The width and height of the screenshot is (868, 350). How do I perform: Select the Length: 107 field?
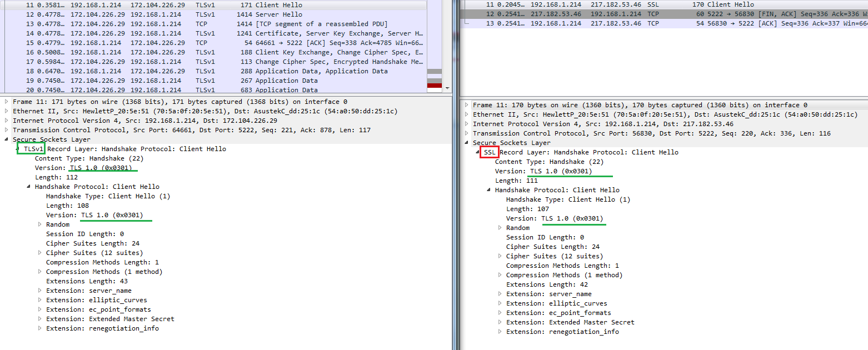[x=527, y=209]
